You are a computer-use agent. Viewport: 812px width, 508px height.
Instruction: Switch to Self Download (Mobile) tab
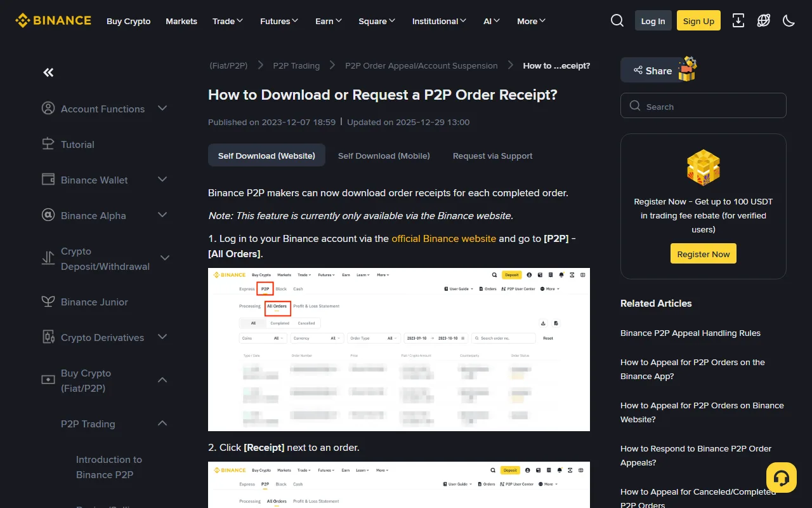tap(384, 156)
